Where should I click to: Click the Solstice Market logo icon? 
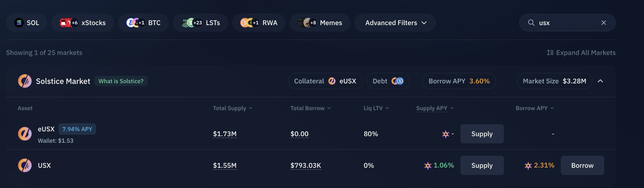25,81
